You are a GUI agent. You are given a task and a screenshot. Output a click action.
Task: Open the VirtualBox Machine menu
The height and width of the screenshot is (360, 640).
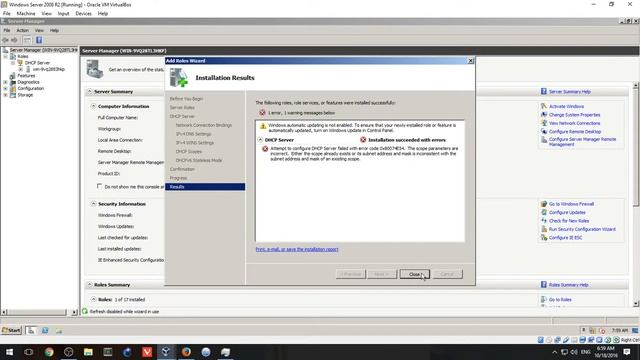[x=26, y=13]
